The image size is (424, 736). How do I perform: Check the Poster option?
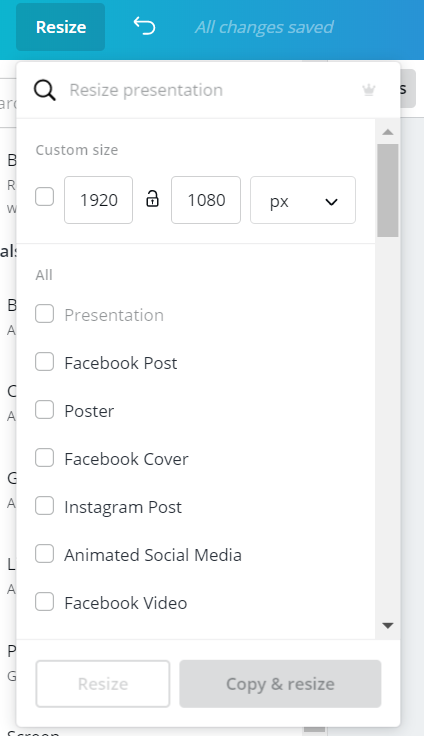click(x=45, y=410)
